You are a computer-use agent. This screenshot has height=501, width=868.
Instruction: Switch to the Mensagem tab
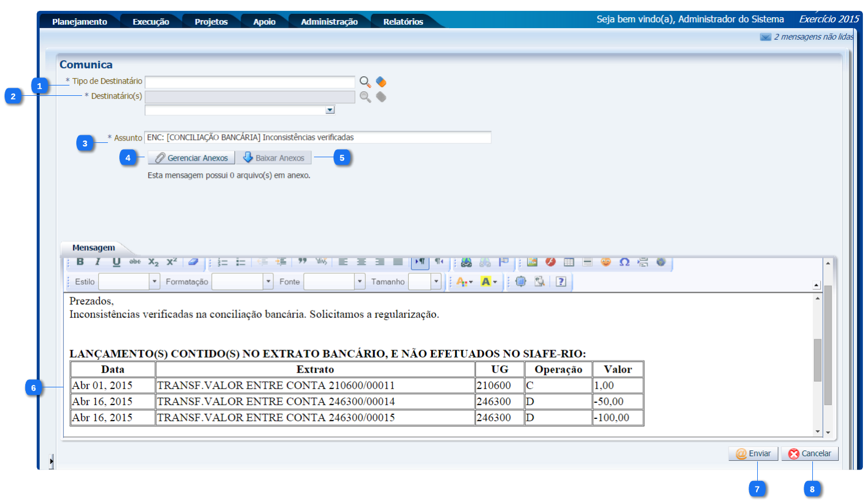94,248
